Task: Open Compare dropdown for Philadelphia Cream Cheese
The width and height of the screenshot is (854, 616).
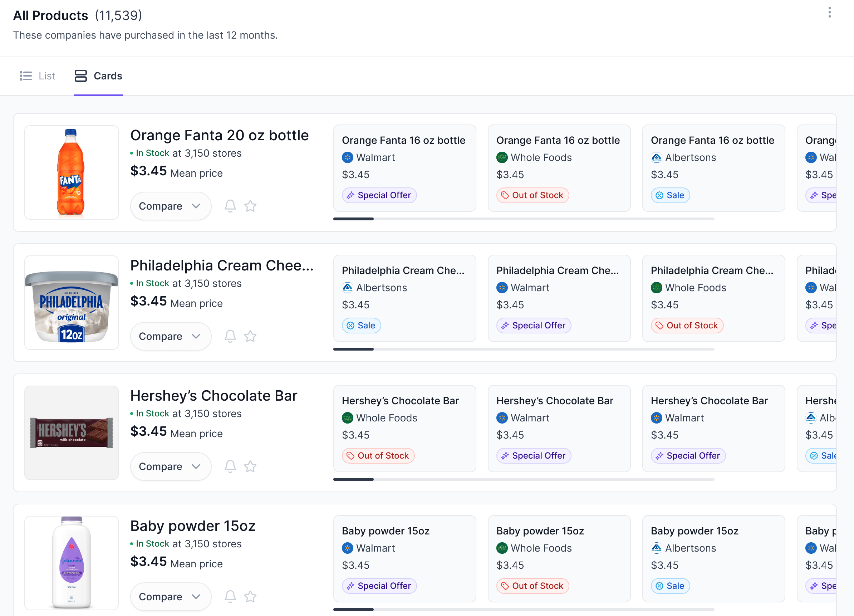Action: tap(171, 336)
